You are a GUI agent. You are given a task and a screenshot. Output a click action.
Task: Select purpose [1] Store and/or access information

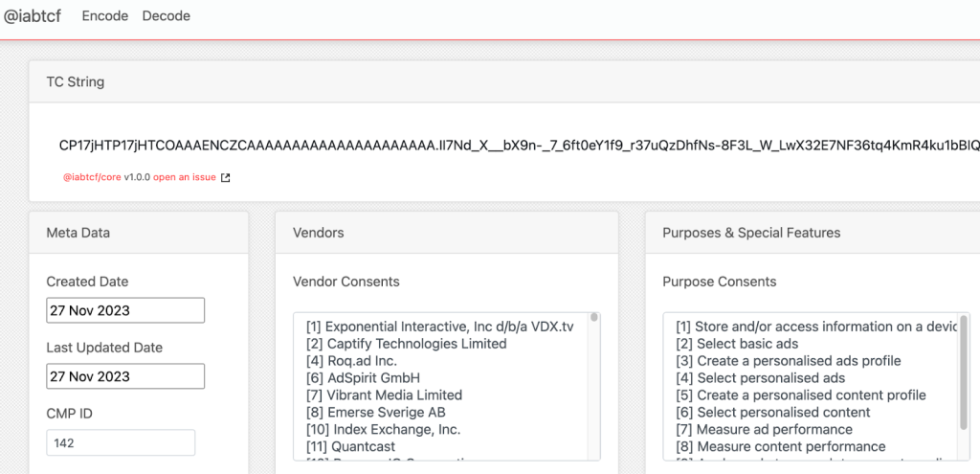click(x=817, y=327)
